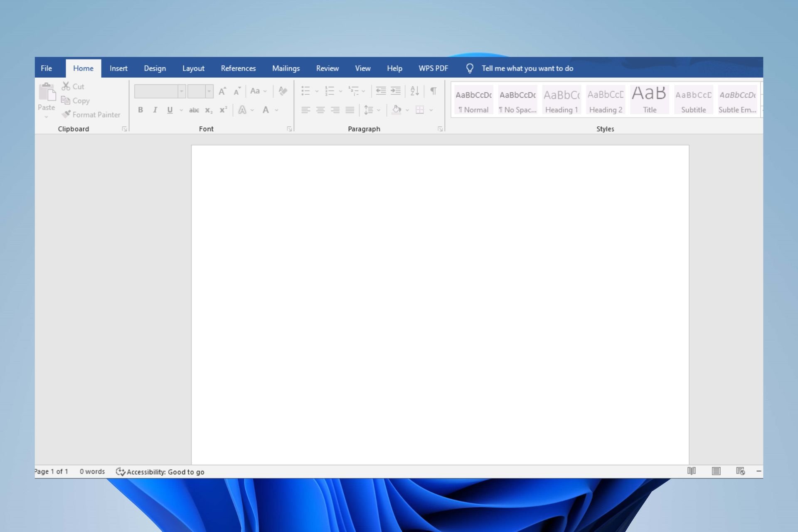Click the Italic formatting icon

(154, 110)
